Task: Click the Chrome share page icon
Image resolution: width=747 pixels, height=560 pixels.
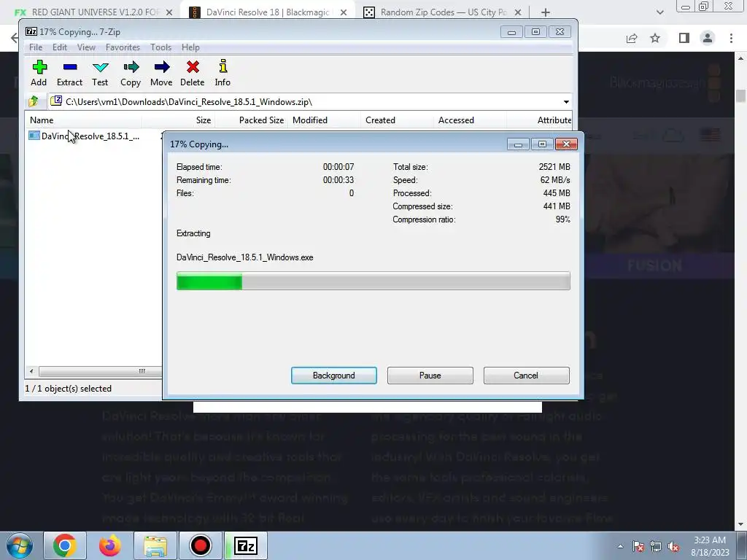Action: [632, 38]
